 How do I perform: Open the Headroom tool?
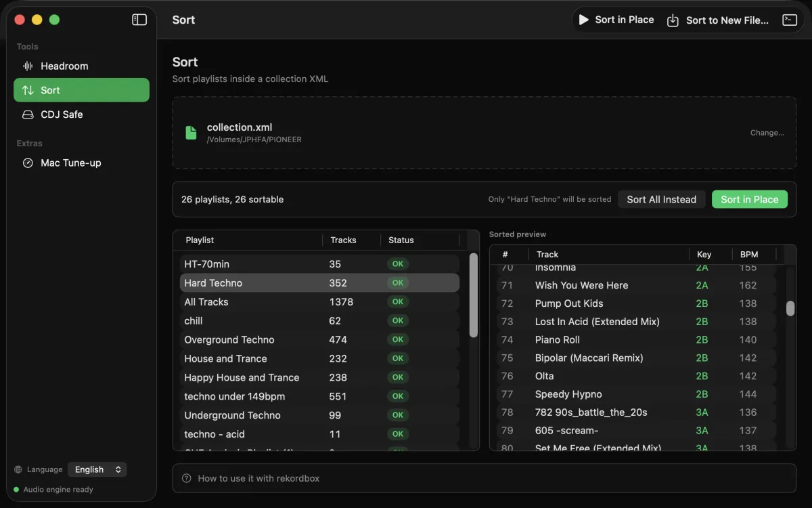[81, 66]
